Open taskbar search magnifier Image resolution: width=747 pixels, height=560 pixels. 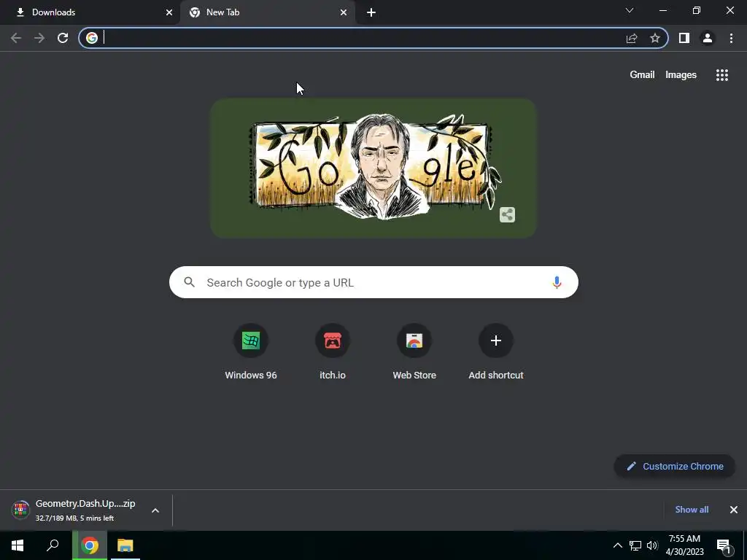[x=53, y=545]
